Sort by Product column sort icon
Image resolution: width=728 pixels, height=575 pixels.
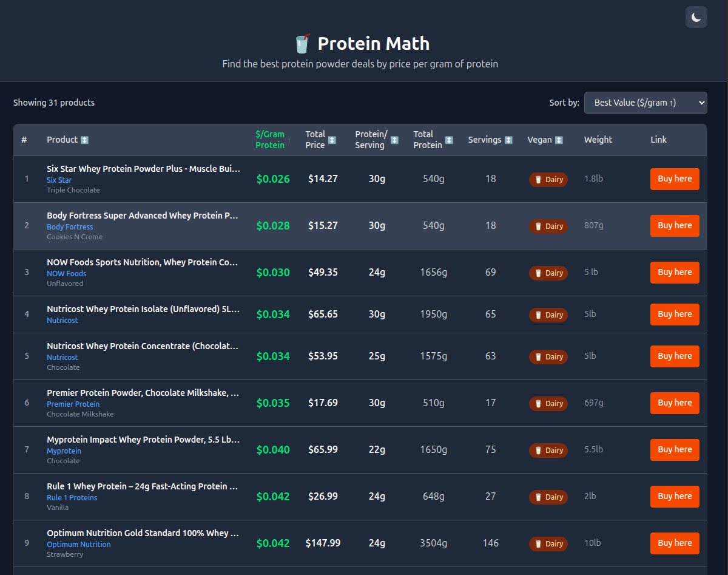pyautogui.click(x=84, y=140)
